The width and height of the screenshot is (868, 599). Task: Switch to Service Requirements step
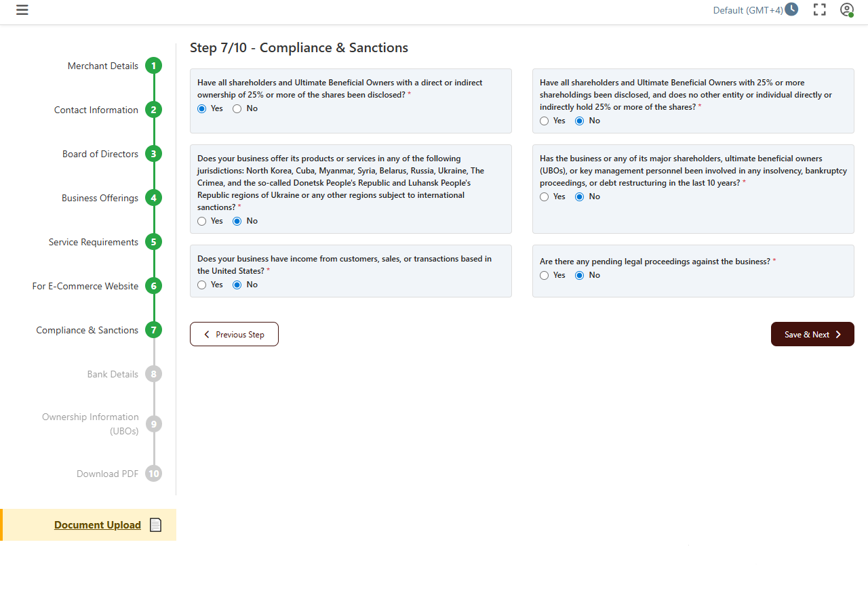94,242
